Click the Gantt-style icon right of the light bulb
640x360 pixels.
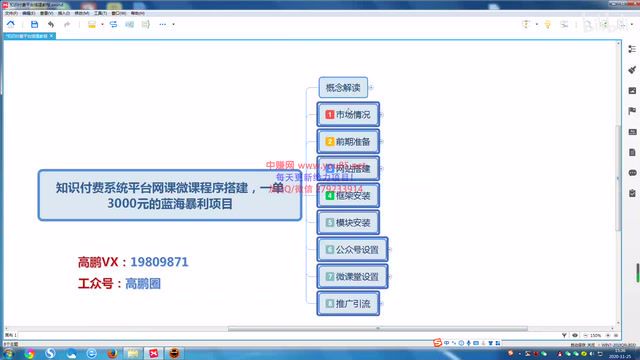(564, 24)
